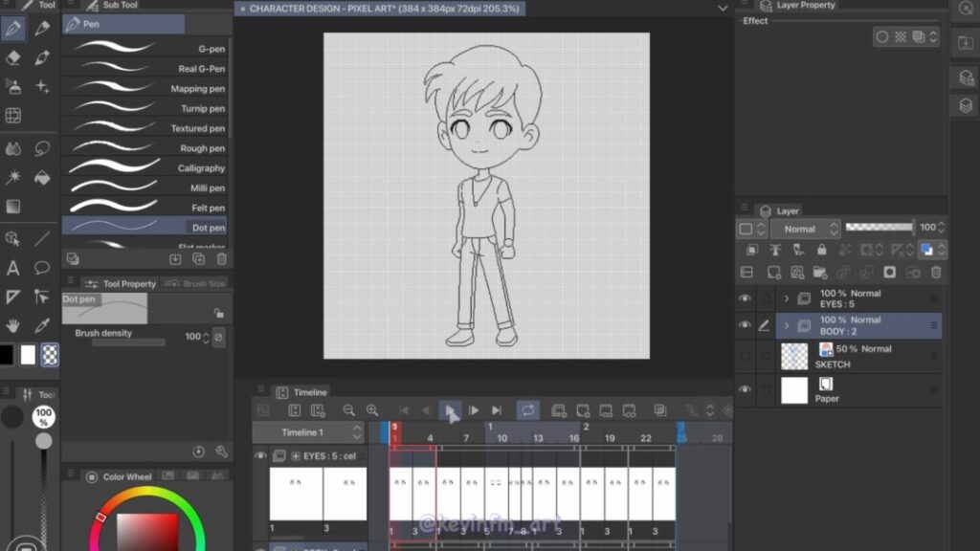Hide the EYES : 5 layer folder

pyautogui.click(x=745, y=298)
